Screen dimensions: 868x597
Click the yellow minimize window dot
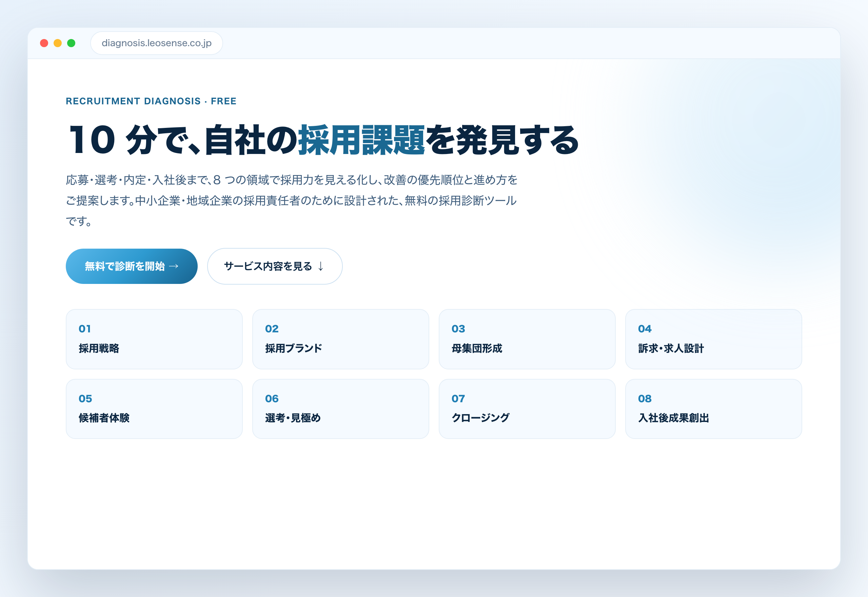coord(58,43)
